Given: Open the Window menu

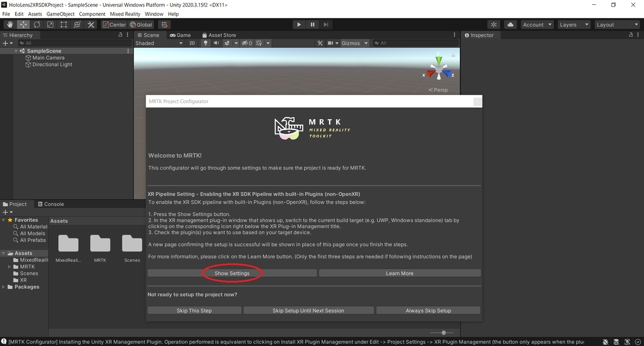Looking at the screenshot, I should click(154, 14).
